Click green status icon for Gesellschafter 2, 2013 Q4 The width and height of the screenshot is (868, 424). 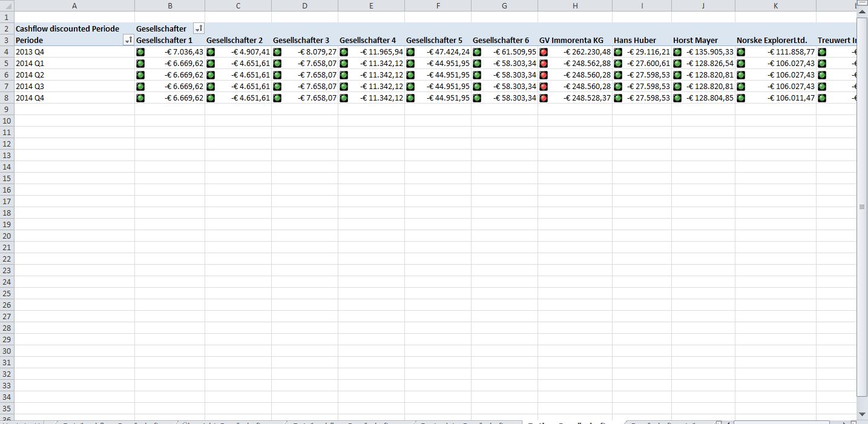click(x=211, y=52)
